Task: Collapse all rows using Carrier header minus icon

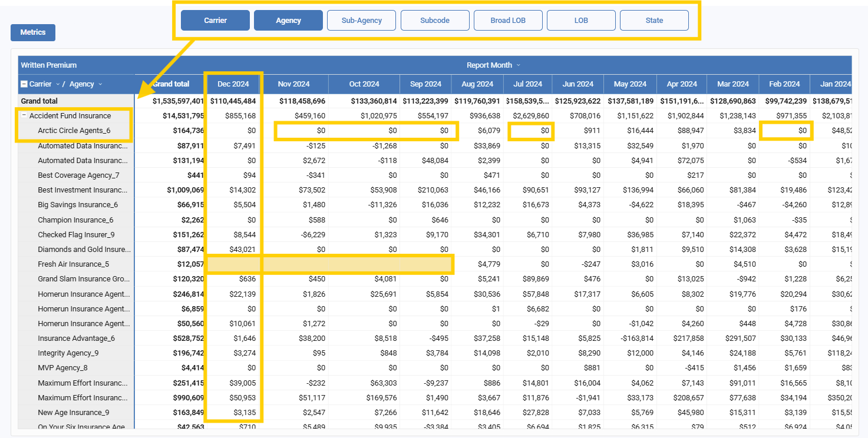Action: click(24, 84)
